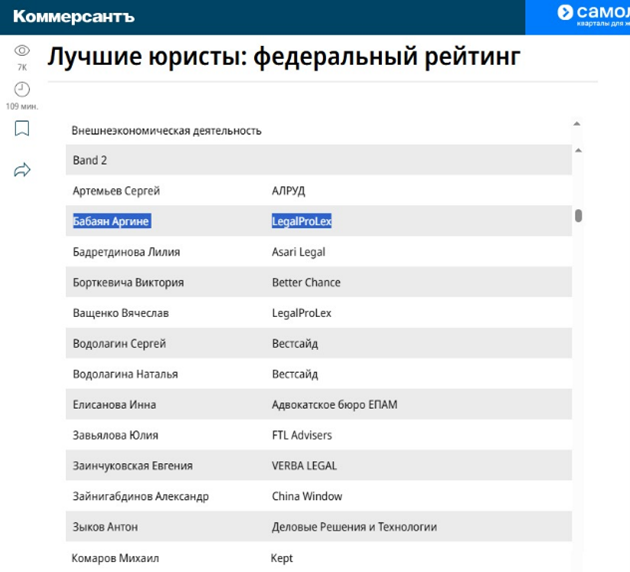The height and width of the screenshot is (572, 630).
Task: Click the firm Kept
Action: pos(282,558)
